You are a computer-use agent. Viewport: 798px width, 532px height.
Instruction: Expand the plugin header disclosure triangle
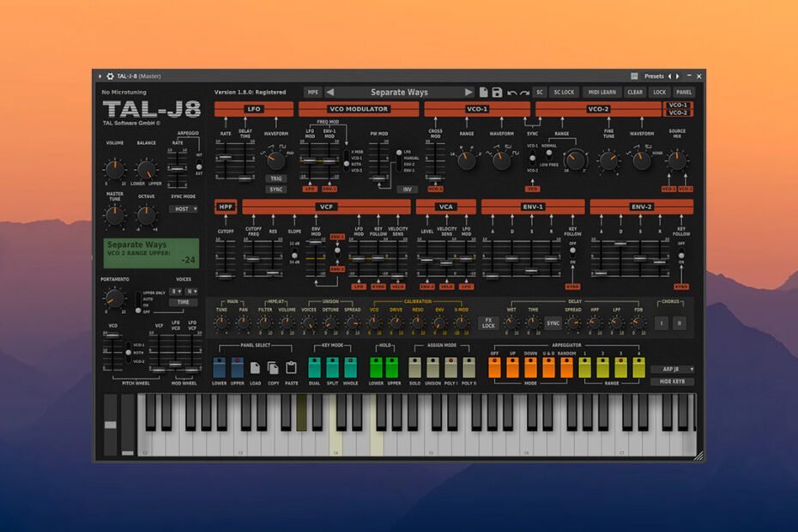point(100,76)
